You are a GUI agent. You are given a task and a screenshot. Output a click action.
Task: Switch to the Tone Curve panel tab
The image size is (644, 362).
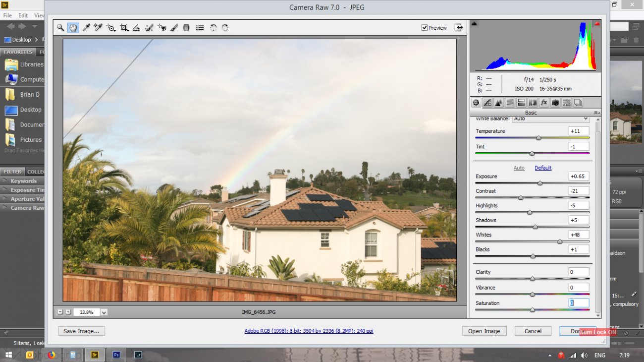(x=487, y=103)
